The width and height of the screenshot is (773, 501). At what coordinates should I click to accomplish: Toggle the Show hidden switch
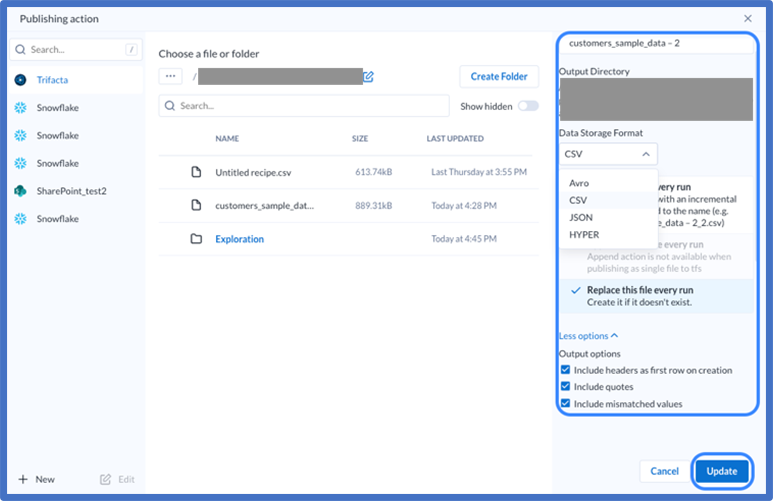click(x=528, y=106)
